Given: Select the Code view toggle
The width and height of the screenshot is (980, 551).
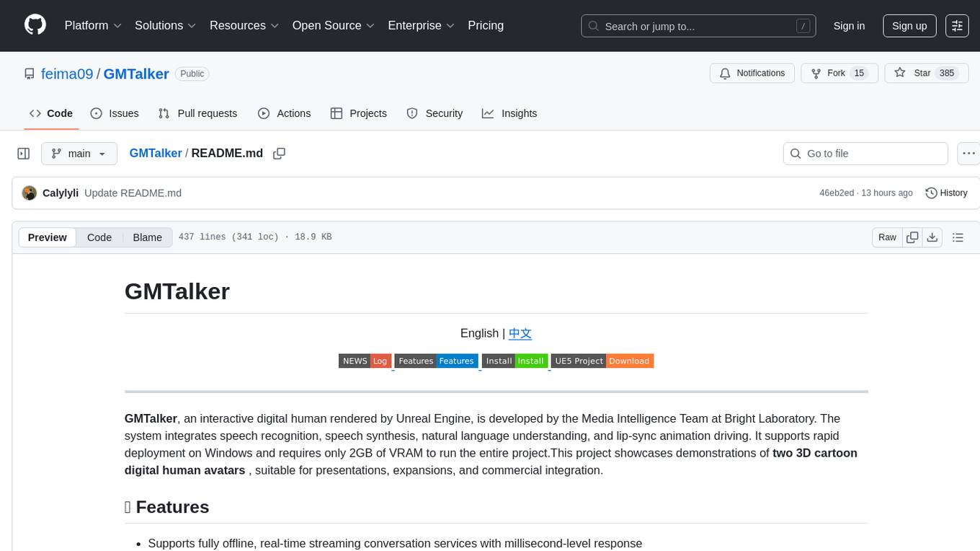Looking at the screenshot, I should pos(99,237).
